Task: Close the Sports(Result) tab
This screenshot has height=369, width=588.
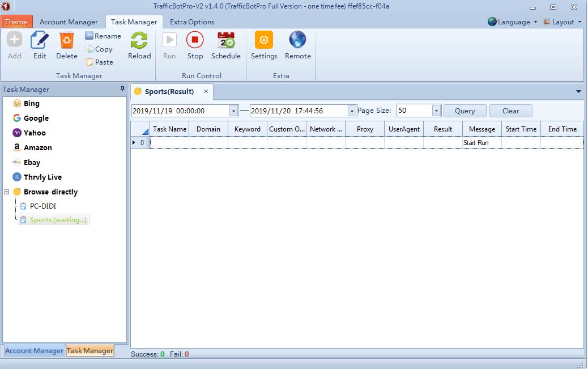Action: coord(206,91)
